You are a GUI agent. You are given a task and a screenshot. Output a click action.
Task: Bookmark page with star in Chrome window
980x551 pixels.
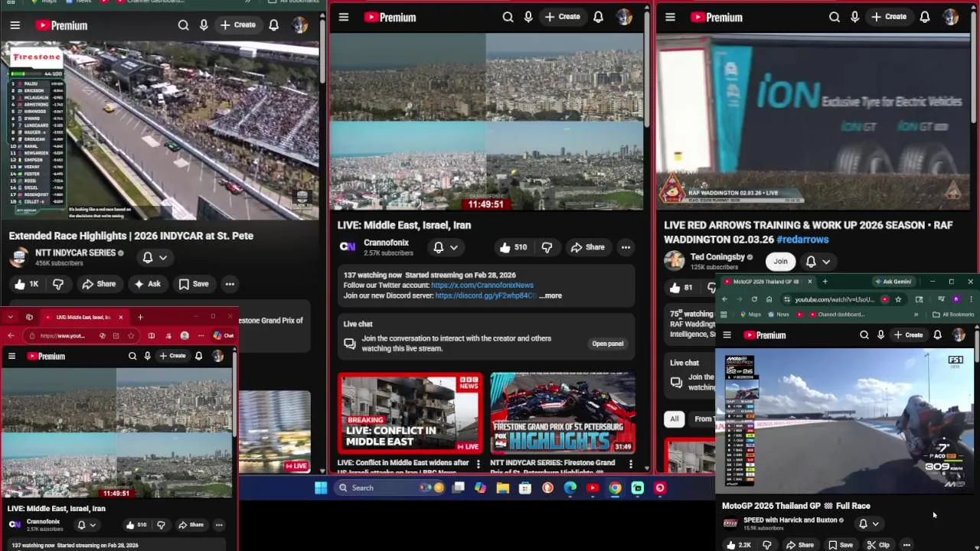[898, 299]
